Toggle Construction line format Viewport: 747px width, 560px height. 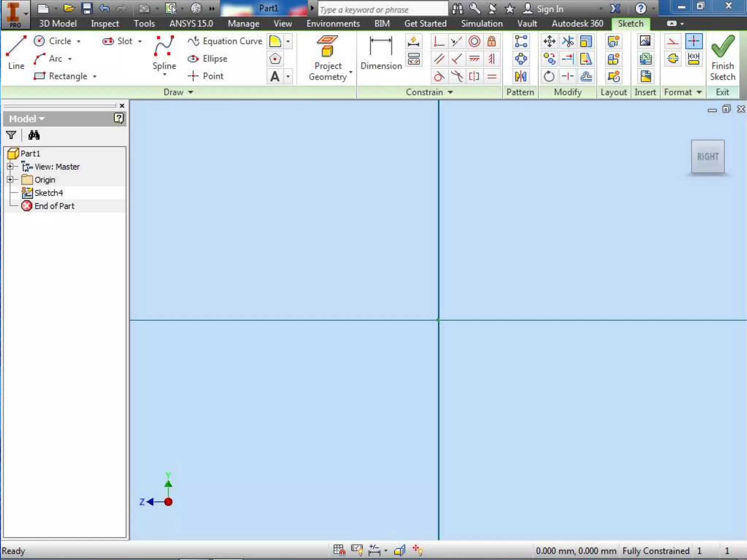[673, 41]
